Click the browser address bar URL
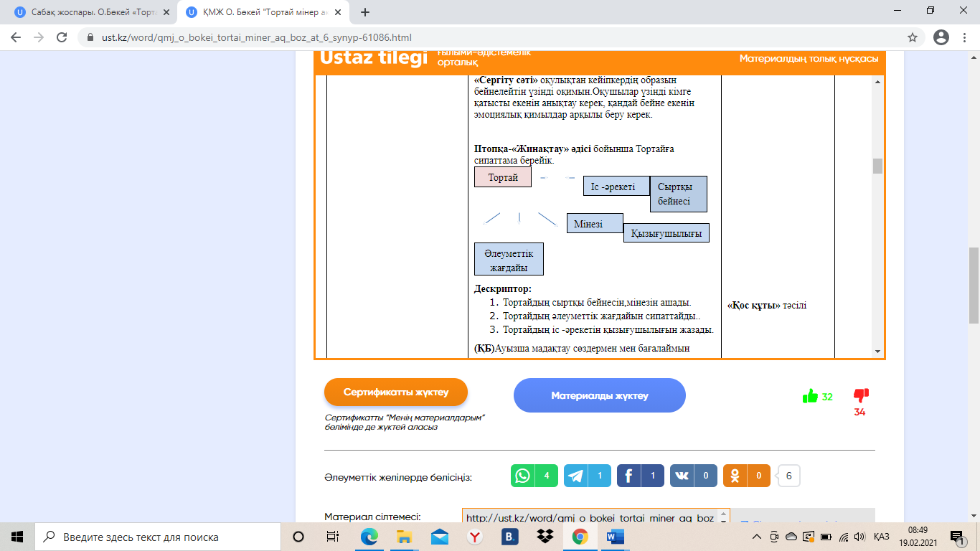Screen dimensions: 980x551 (258, 37)
